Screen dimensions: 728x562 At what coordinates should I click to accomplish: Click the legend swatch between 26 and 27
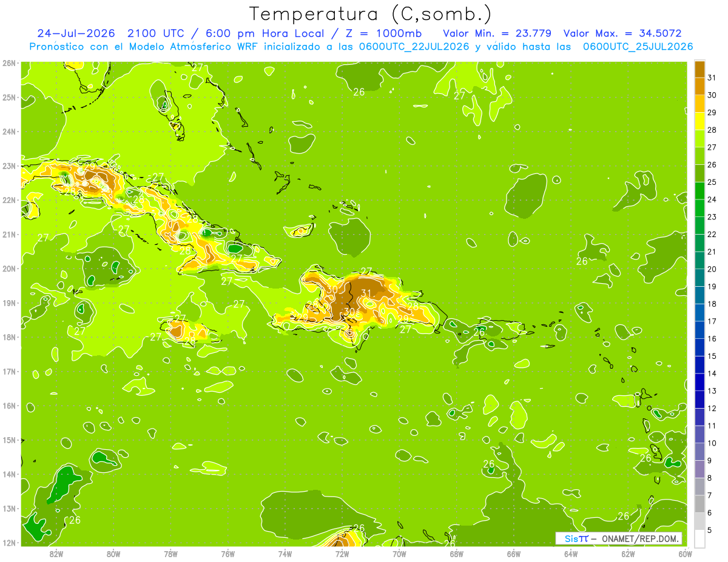click(699, 156)
